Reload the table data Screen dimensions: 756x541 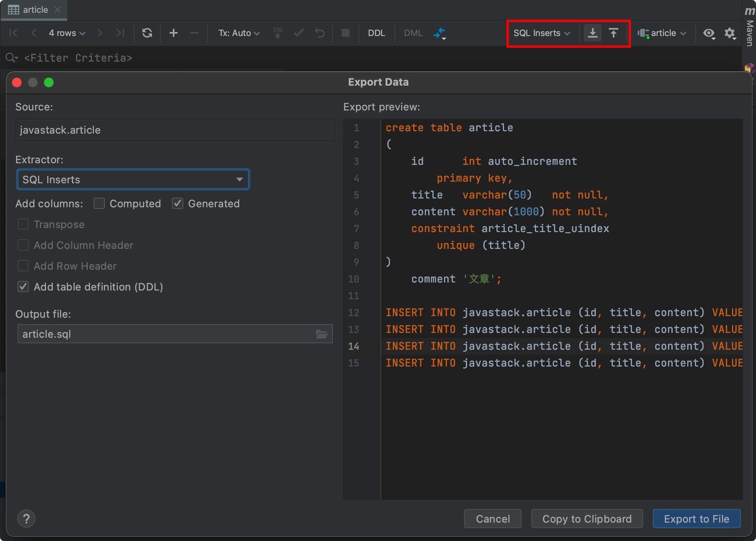click(x=147, y=33)
